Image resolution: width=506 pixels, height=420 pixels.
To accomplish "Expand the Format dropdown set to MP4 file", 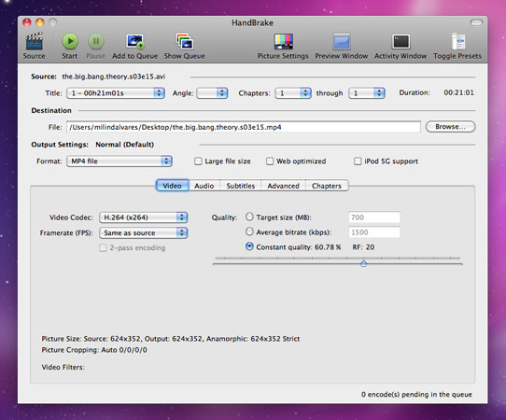I will 119,161.
